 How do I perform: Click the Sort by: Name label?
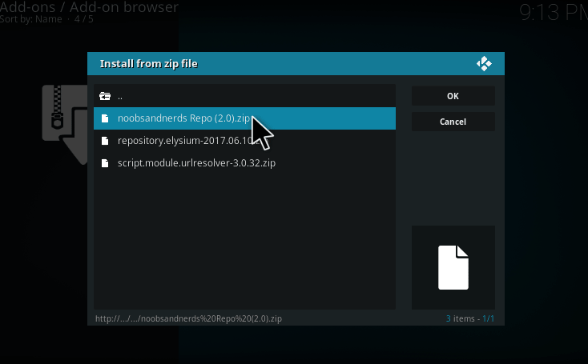[x=31, y=19]
